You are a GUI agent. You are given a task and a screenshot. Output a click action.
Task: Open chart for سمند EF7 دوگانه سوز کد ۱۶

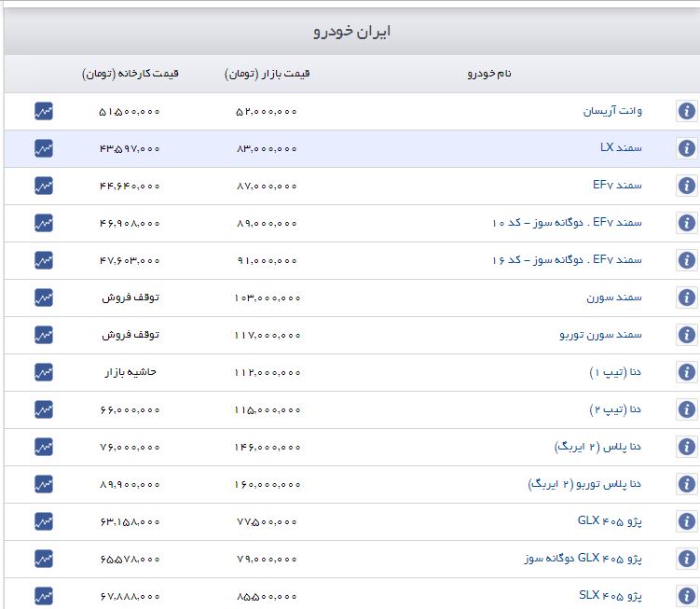44,260
